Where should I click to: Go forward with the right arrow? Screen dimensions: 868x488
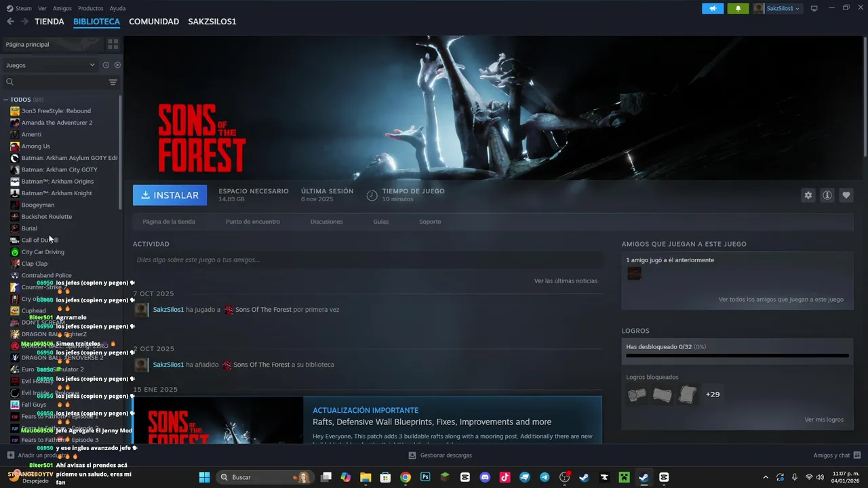(x=24, y=22)
